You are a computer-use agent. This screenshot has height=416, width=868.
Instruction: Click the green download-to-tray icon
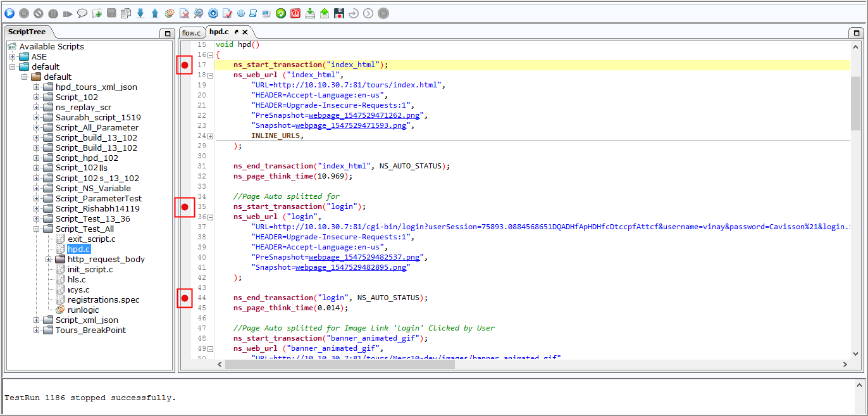coord(310,13)
